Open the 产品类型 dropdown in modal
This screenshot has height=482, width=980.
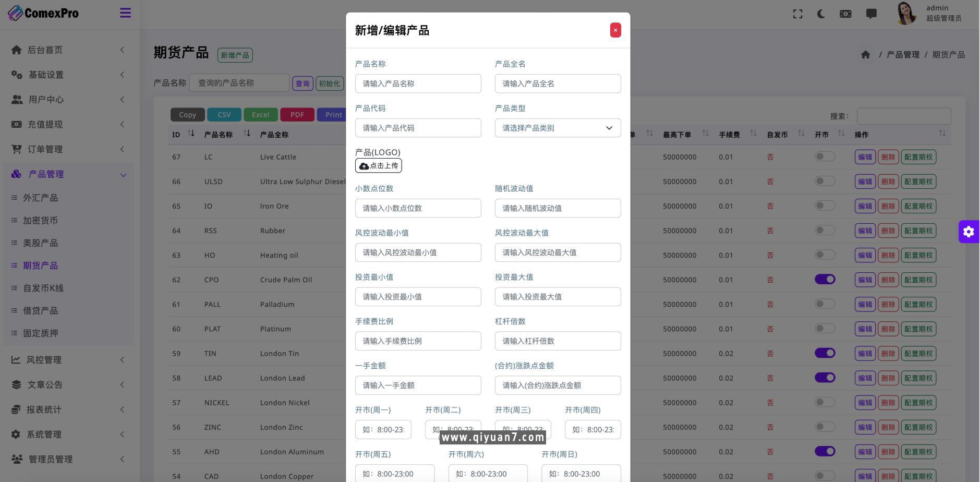[x=557, y=128]
